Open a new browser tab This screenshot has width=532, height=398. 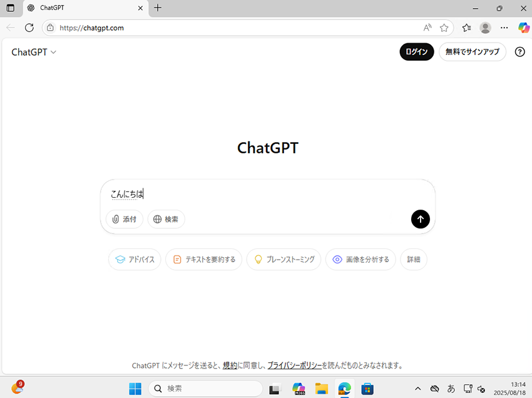(x=158, y=8)
